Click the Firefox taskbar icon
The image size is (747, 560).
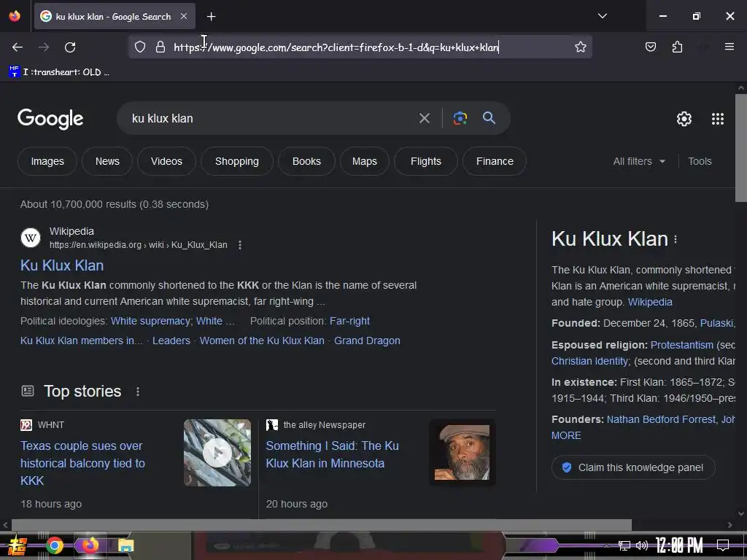point(90,545)
